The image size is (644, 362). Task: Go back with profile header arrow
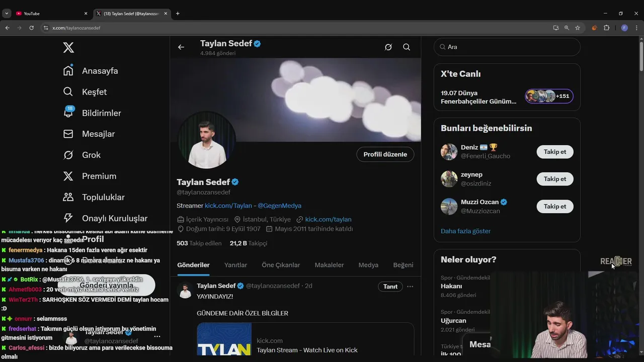point(181,47)
